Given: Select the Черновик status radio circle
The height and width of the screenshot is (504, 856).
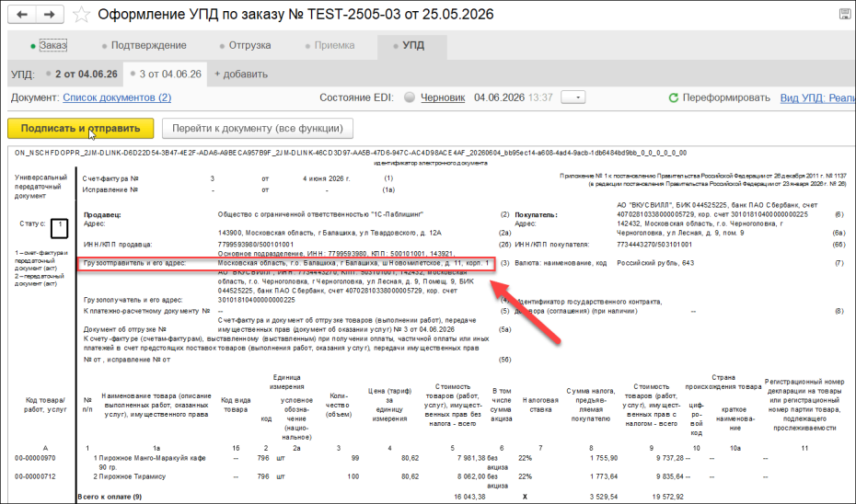Looking at the screenshot, I should point(410,97).
